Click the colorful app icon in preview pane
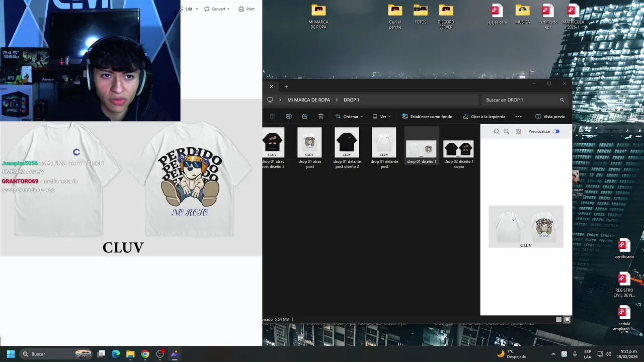The height and width of the screenshot is (362, 644). (x=518, y=131)
